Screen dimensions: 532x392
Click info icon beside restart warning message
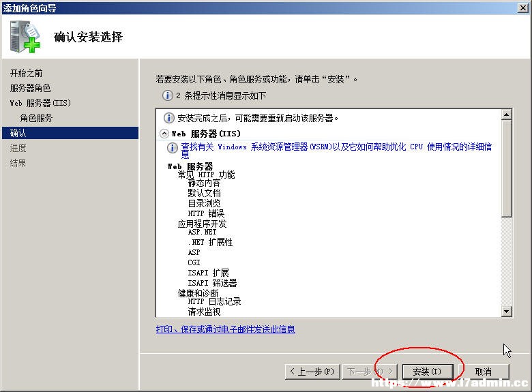pyautogui.click(x=168, y=118)
